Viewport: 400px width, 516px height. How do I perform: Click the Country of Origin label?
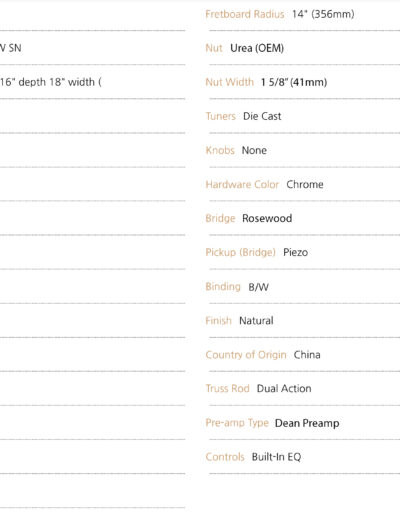click(x=246, y=355)
